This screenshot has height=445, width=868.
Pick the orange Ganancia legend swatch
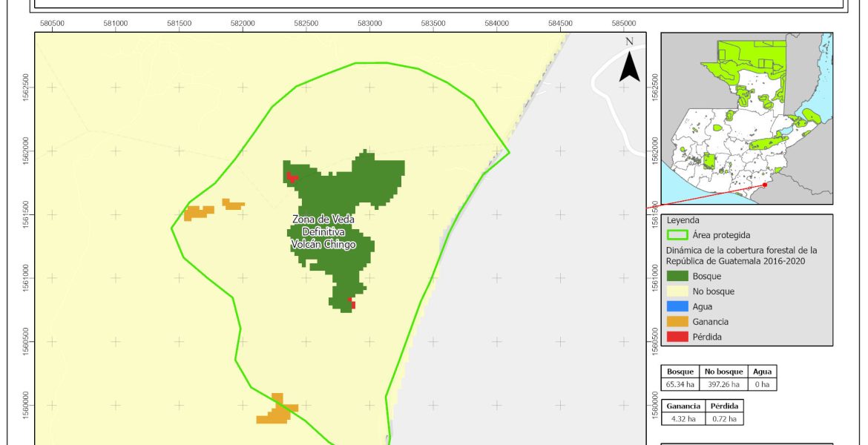click(679, 322)
